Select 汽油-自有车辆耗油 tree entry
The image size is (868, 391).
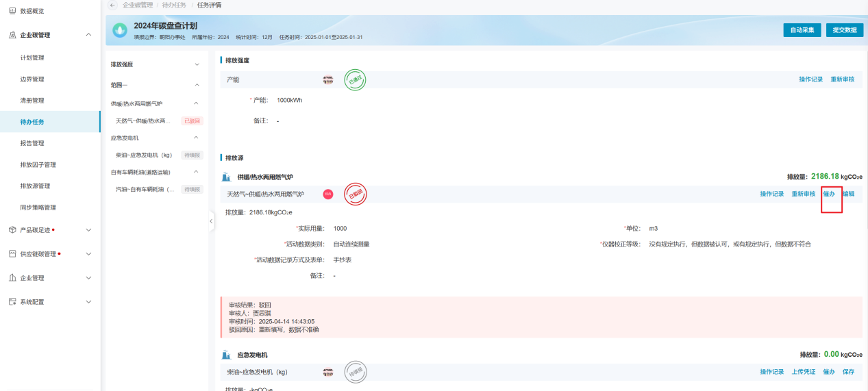click(x=145, y=189)
